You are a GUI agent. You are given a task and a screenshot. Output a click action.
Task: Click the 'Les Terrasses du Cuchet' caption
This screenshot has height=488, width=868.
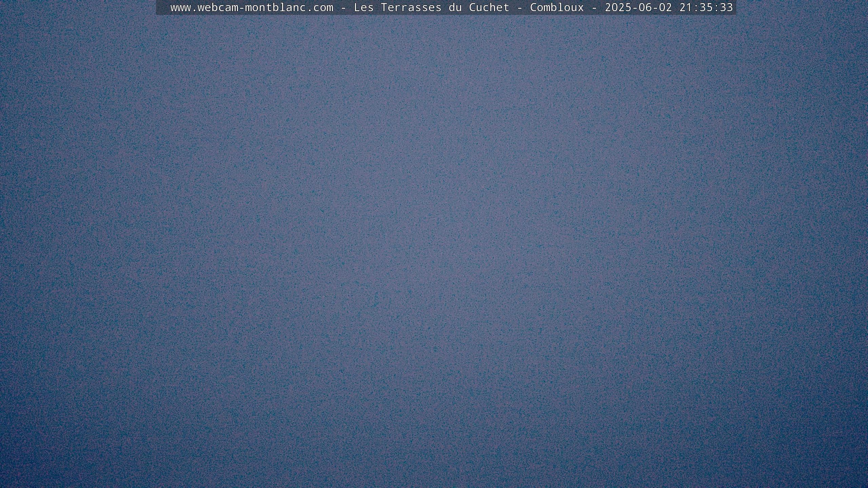point(432,7)
